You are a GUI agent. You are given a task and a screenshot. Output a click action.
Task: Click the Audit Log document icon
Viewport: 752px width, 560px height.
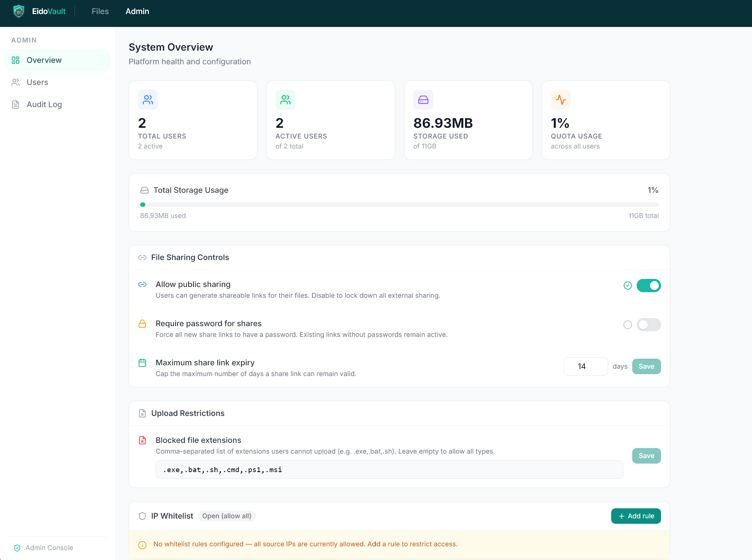click(16, 105)
